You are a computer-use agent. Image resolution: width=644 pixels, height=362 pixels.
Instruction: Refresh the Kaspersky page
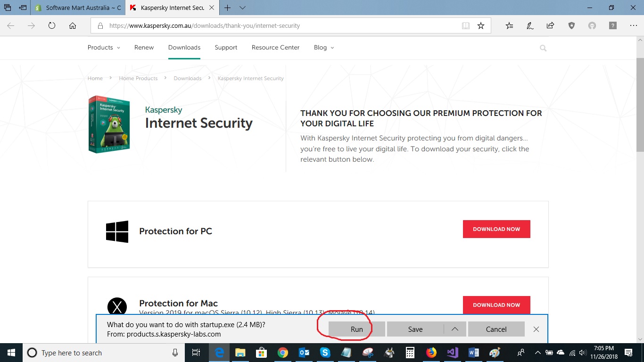click(52, 26)
